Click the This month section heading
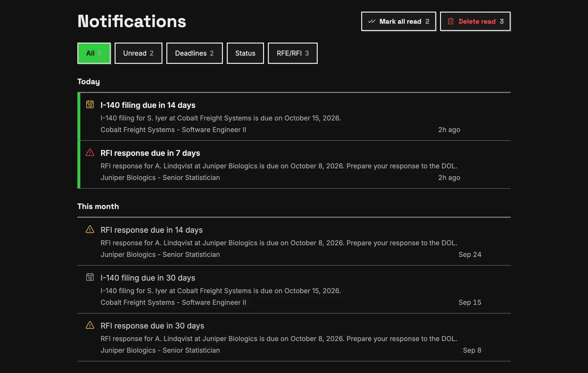Image resolution: width=588 pixels, height=373 pixels. pyautogui.click(x=98, y=206)
